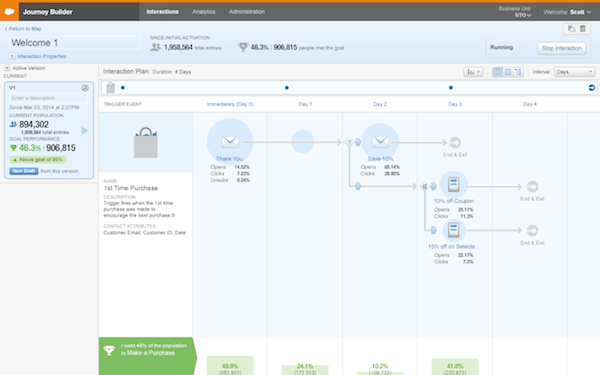Click the people icon beside 1,958,564 entries

(x=155, y=47)
